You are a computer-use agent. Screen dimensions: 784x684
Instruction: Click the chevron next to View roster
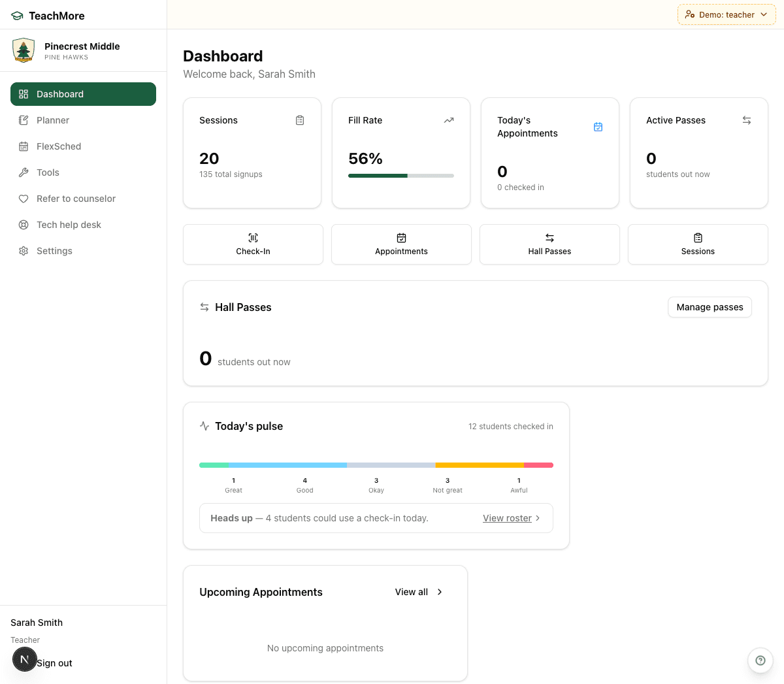tap(538, 518)
